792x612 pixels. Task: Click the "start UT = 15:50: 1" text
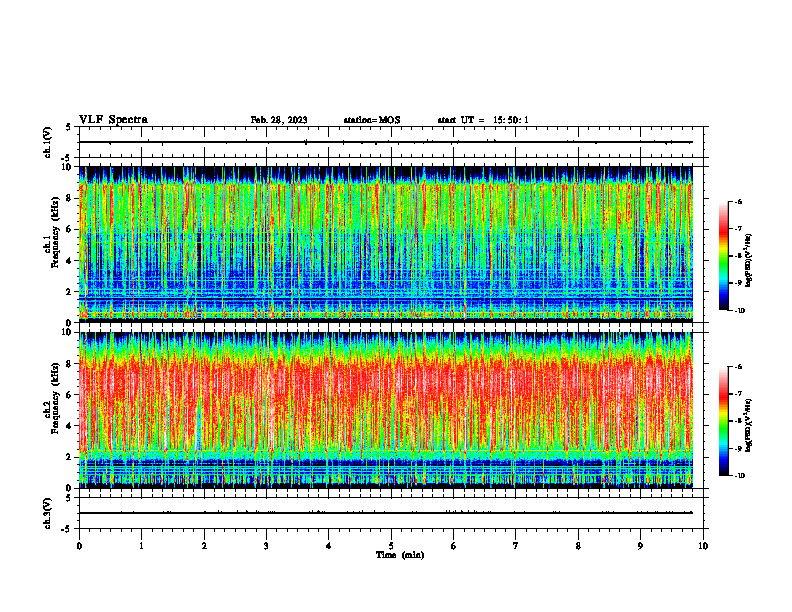coord(483,120)
